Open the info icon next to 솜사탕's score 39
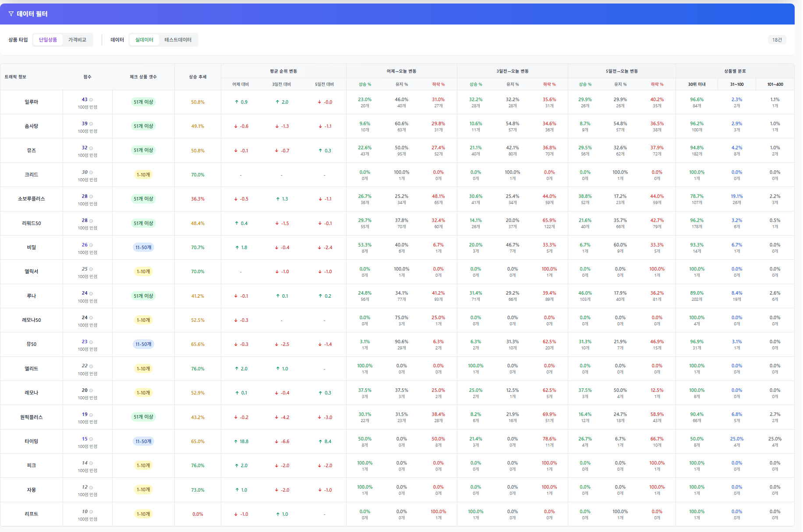803x532 pixels. (x=91, y=124)
